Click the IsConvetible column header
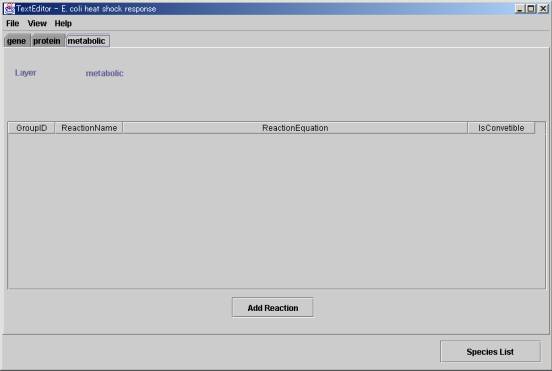Screen dimensions: 552x371 tap(501, 128)
